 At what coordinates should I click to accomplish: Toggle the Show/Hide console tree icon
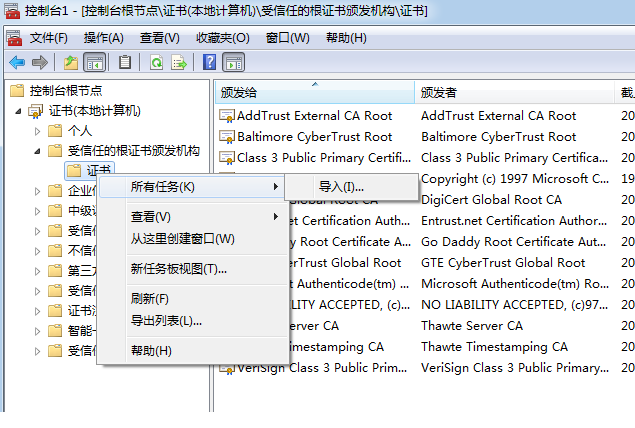click(95, 62)
